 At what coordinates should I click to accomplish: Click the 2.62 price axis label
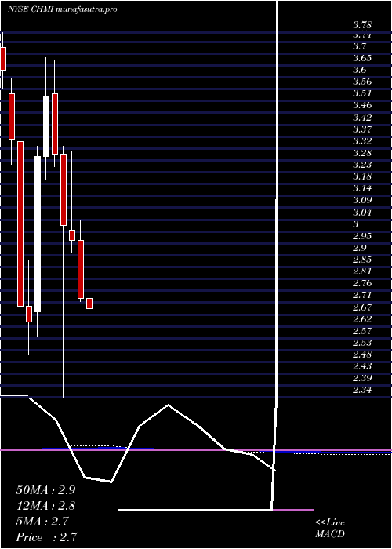pos(362,319)
